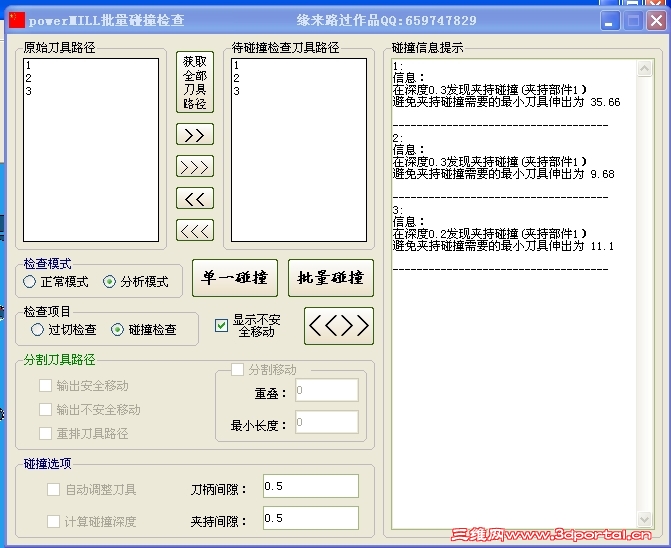Toggle the 输出安全移动 checkbox
This screenshot has height=548, width=671.
[45, 385]
